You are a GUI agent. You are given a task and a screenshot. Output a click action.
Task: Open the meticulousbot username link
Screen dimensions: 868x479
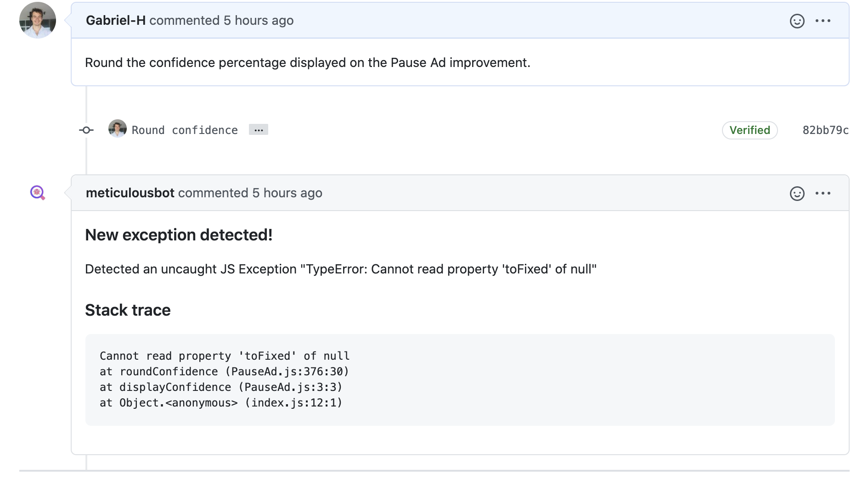coord(130,193)
